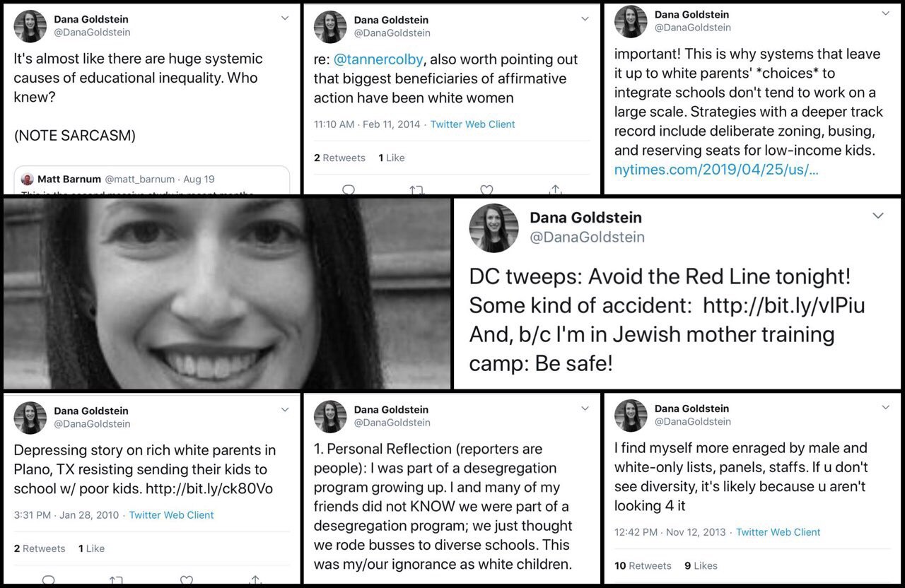Like the affirmative action tweet

(x=486, y=189)
